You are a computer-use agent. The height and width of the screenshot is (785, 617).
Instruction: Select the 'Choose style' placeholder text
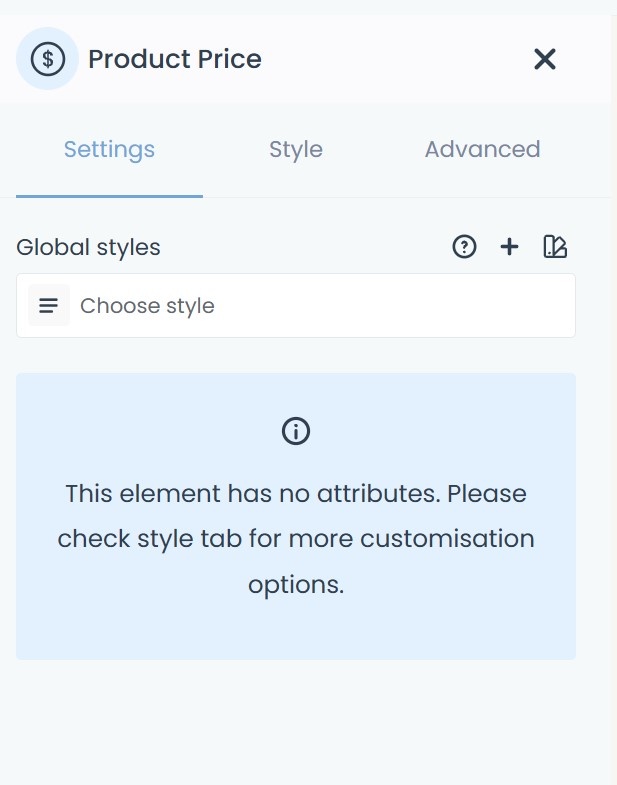pyautogui.click(x=147, y=306)
